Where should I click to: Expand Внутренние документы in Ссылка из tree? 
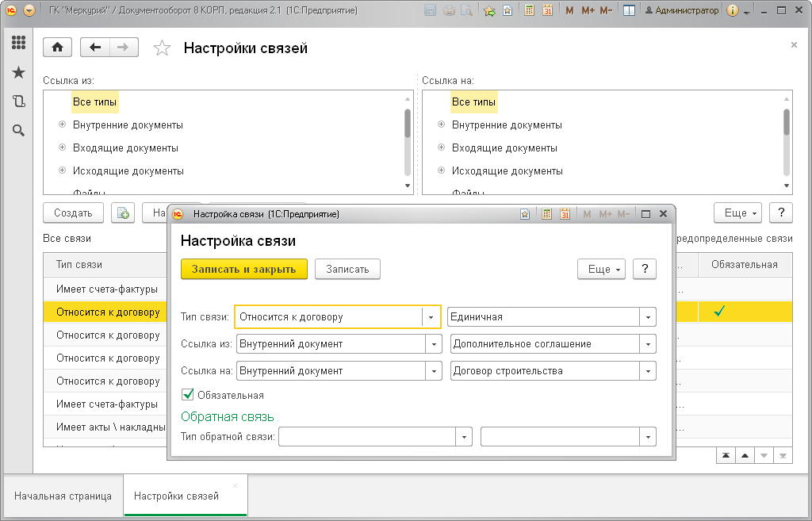[x=62, y=125]
